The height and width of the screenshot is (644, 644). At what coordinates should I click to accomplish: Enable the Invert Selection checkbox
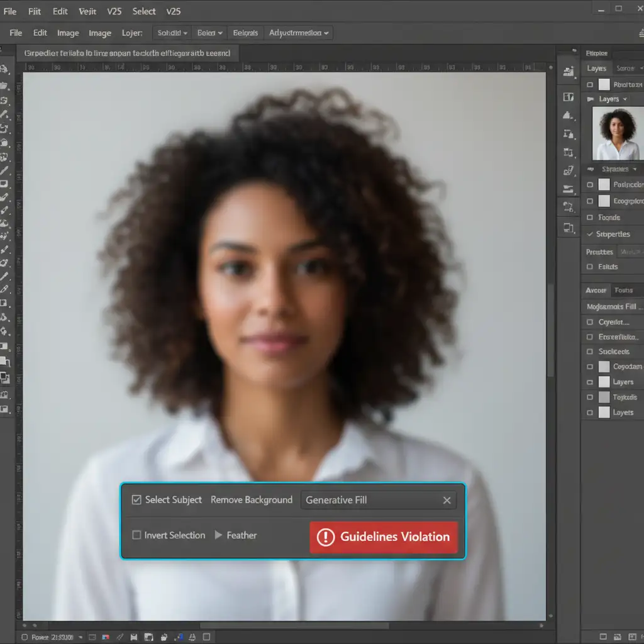(x=136, y=535)
